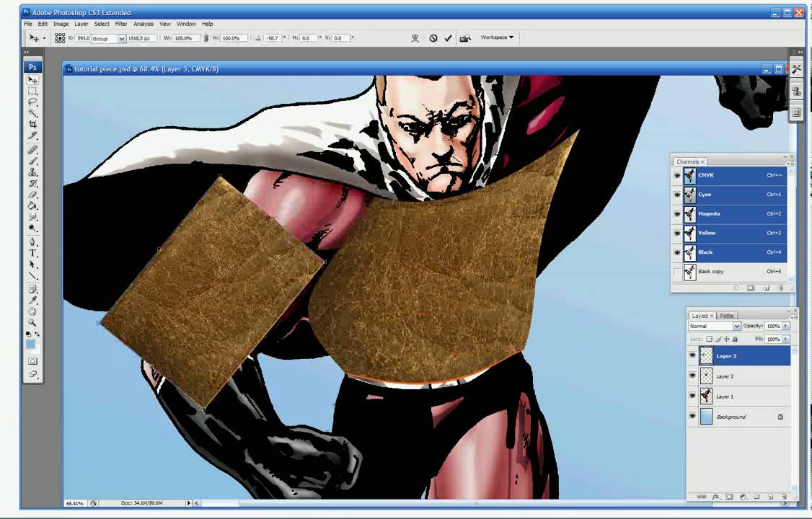The width and height of the screenshot is (812, 519).
Task: Open the Layer menu
Action: [81, 24]
